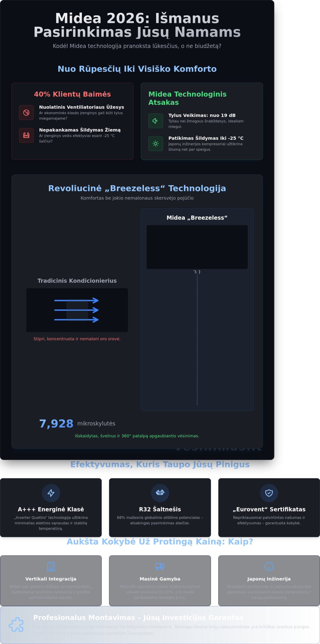Click the main title Midea 2026: Išmanus Pasirinkimas
This screenshot has width=320, height=644.
[x=137, y=25]
